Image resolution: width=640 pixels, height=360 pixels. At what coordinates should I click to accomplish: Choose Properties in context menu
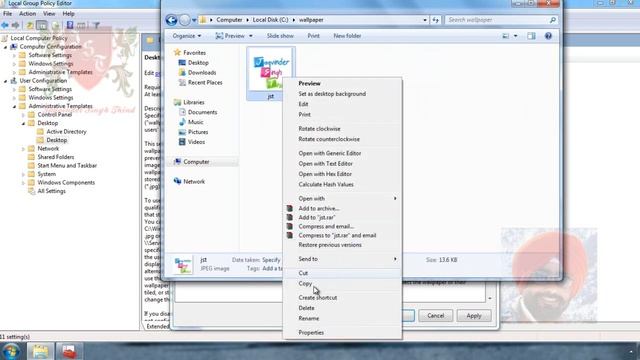[x=311, y=333]
